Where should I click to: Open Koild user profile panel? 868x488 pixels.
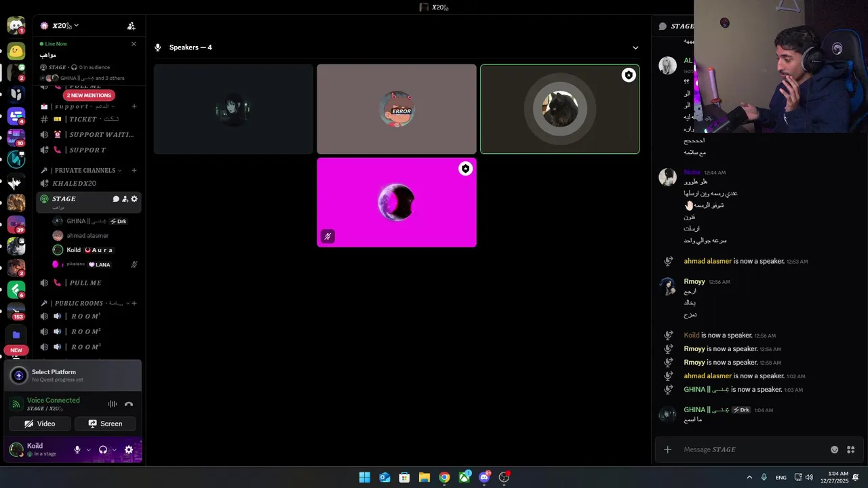[x=37, y=449]
